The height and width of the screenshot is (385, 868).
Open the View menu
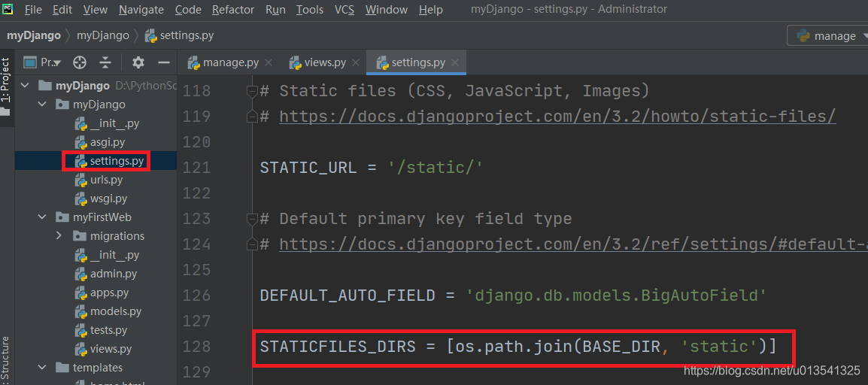[96, 10]
